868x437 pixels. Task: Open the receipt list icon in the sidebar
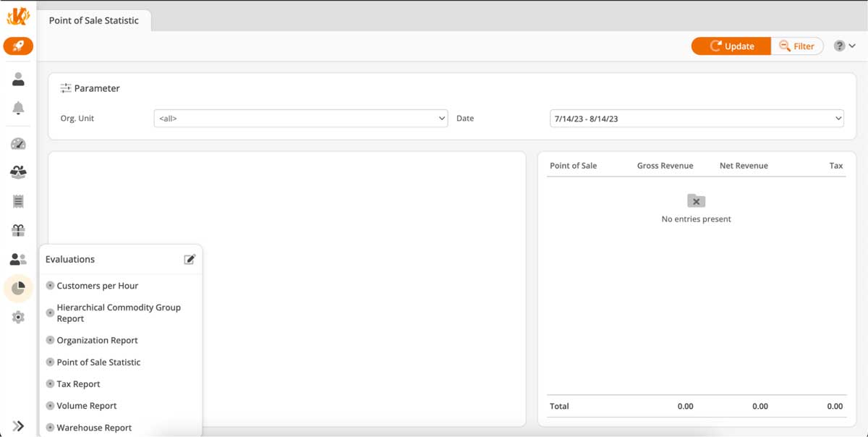click(x=17, y=200)
